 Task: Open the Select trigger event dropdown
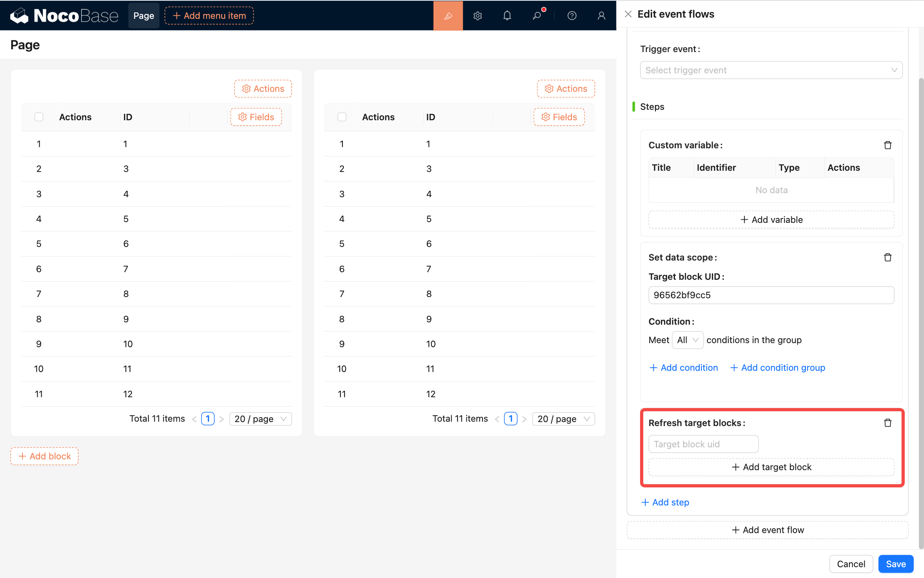click(x=771, y=70)
